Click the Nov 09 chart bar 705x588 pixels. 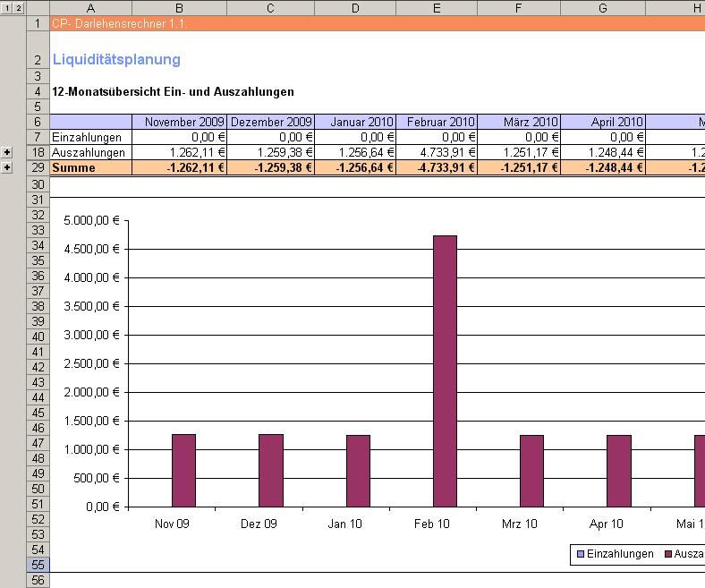183,470
